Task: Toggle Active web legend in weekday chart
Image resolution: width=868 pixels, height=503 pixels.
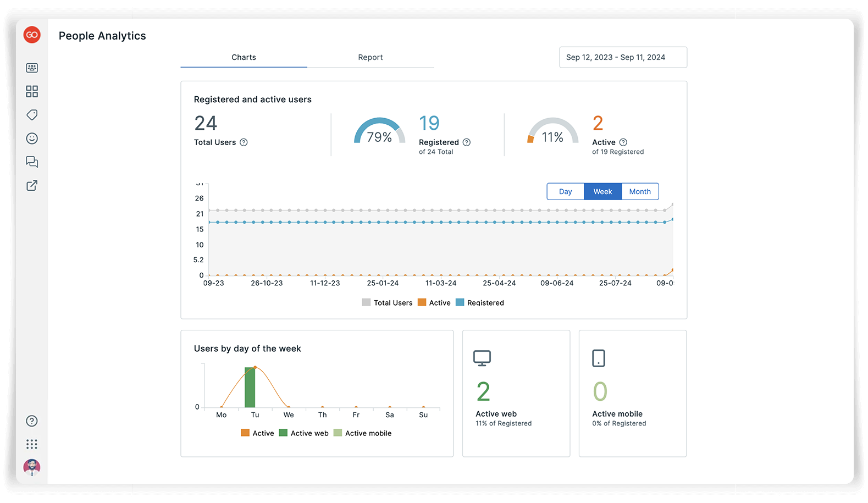Action: click(x=304, y=433)
